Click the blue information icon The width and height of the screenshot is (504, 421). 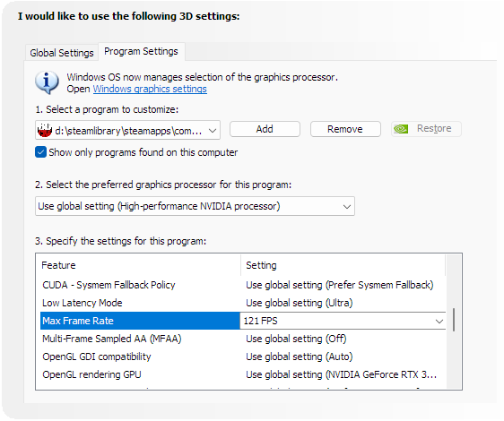tap(47, 82)
